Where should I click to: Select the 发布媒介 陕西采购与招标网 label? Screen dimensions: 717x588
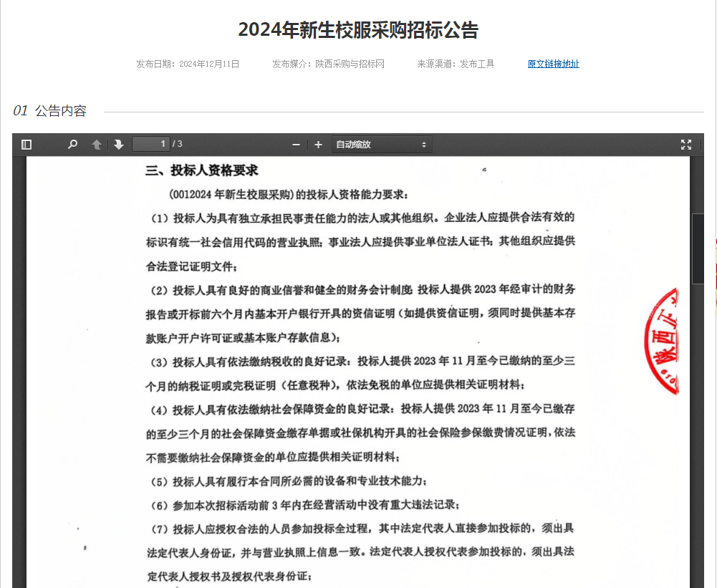click(328, 64)
